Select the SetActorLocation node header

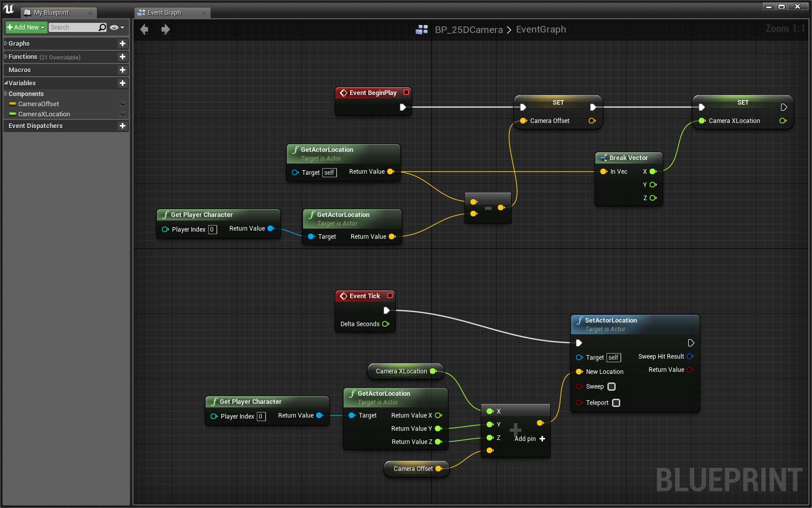635,324
